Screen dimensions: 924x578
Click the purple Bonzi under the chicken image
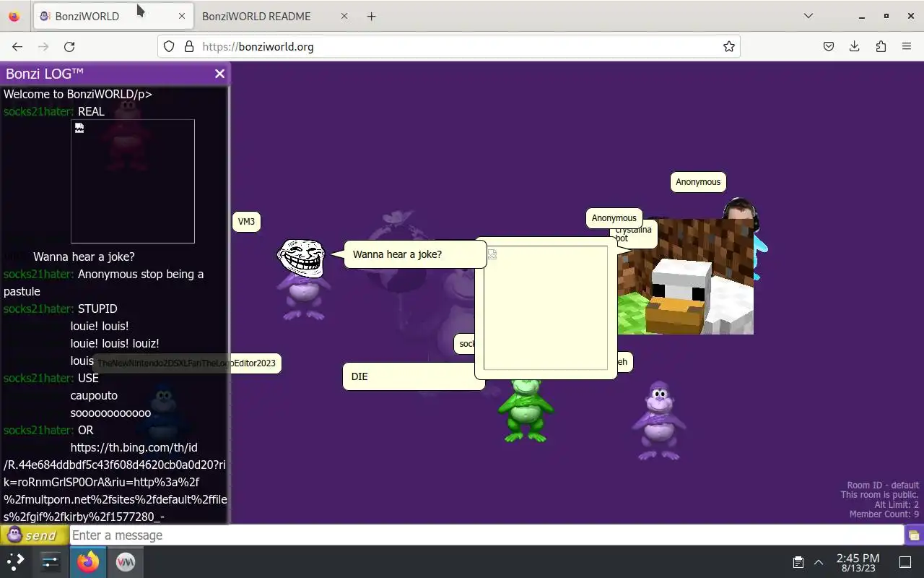point(658,420)
